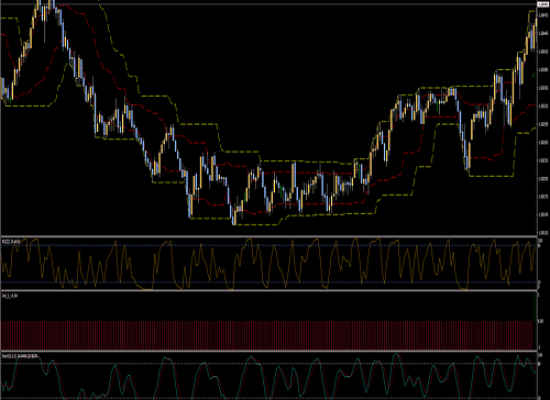
Task: Click the divider between main chart and RSI
Action: click(269, 237)
